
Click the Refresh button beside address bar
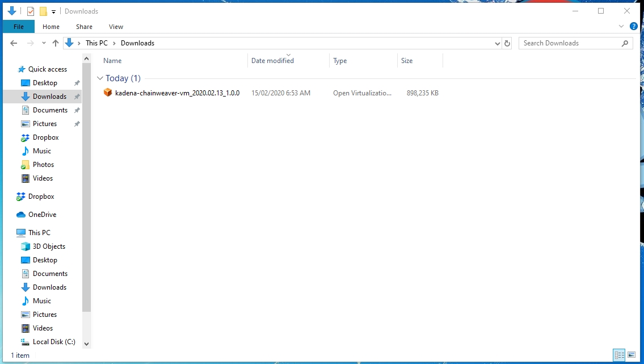tap(507, 43)
